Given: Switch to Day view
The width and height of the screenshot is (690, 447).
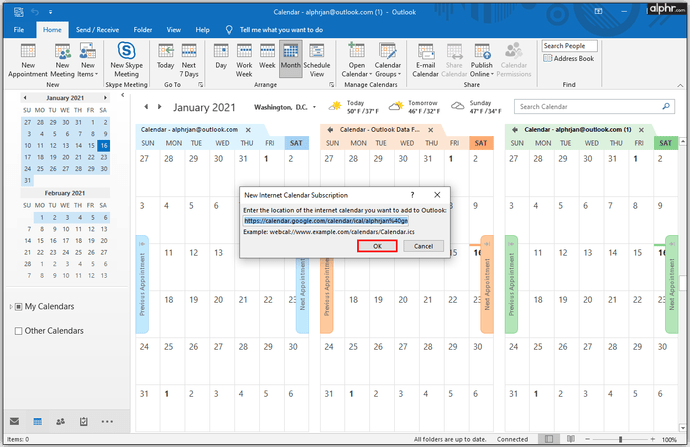Looking at the screenshot, I should 221,57.
